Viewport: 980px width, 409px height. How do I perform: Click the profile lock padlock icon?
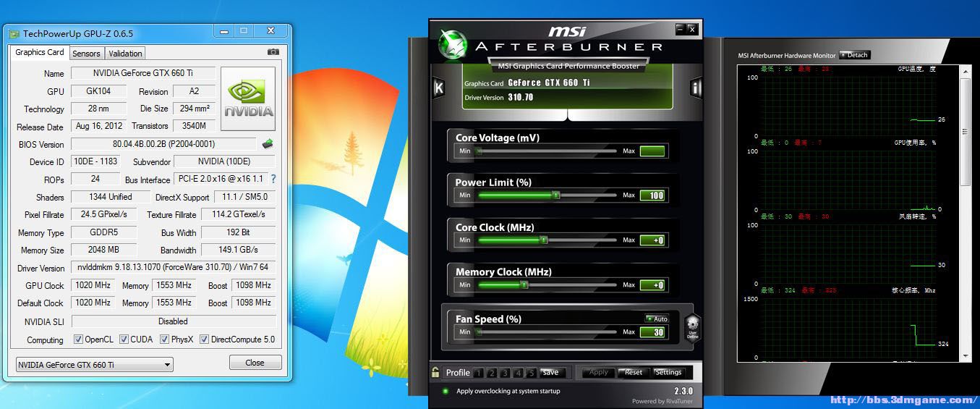pyautogui.click(x=435, y=373)
